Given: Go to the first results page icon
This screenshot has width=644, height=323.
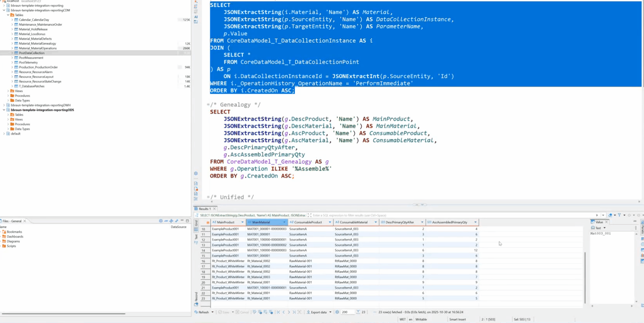Looking at the screenshot, I should [x=278, y=312].
